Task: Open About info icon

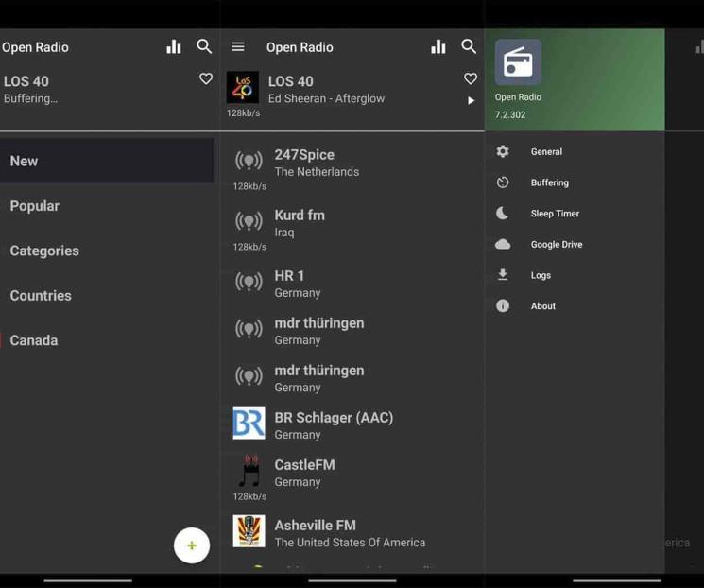Action: [503, 305]
